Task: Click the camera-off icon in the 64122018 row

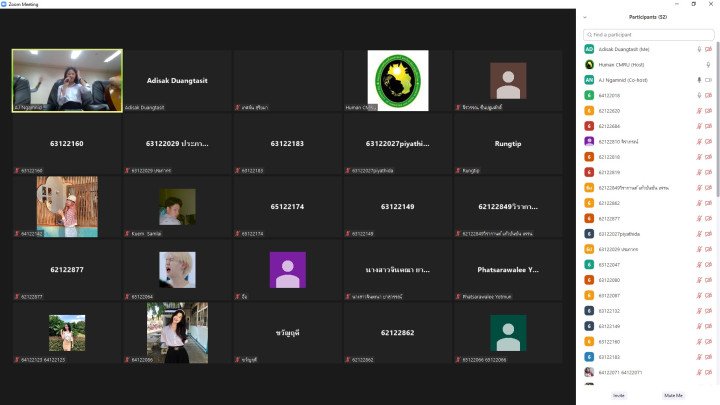Action: point(709,96)
